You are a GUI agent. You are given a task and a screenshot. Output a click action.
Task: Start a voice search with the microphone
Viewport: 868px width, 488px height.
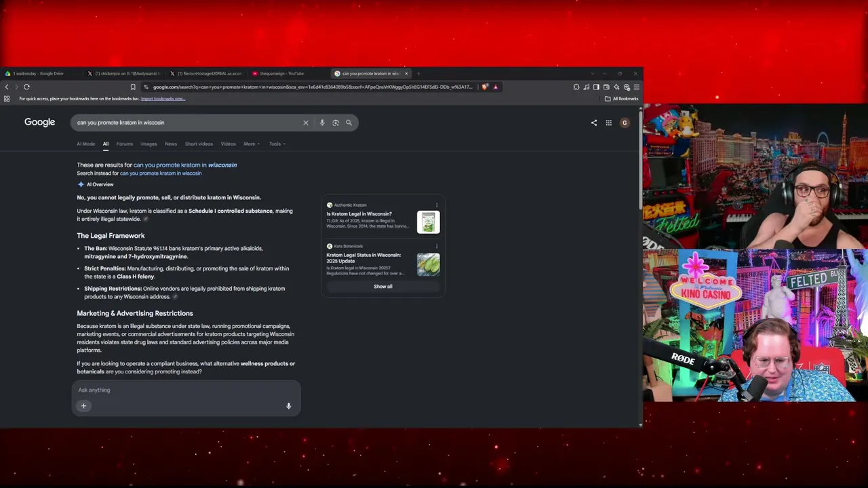click(x=322, y=123)
